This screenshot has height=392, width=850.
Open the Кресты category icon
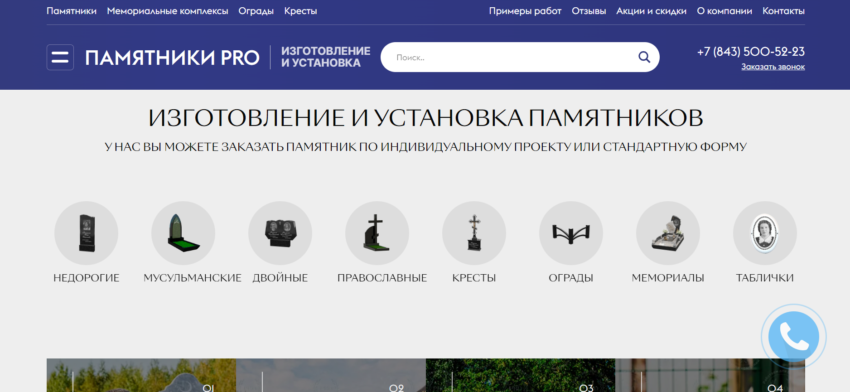tap(474, 233)
